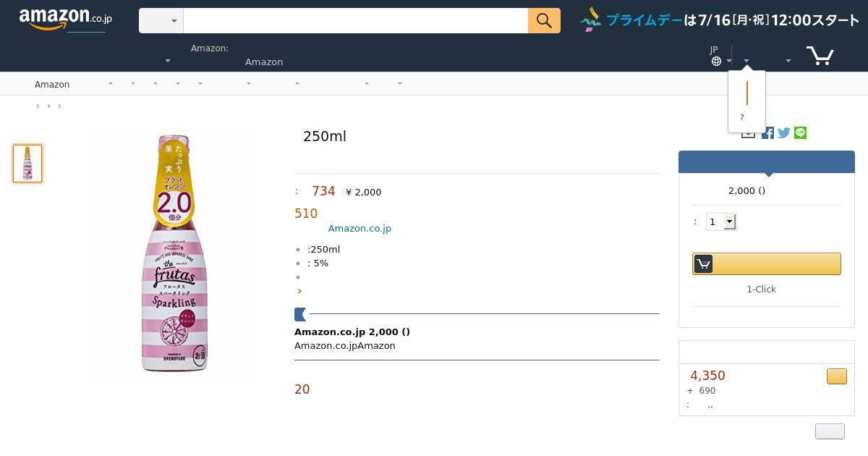Expand the dropdown next to Amazon in subnav
The height and width of the screenshot is (456, 868).
tap(110, 84)
